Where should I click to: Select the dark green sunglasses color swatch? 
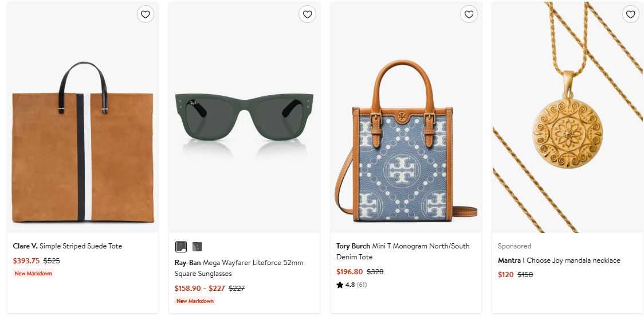(181, 247)
